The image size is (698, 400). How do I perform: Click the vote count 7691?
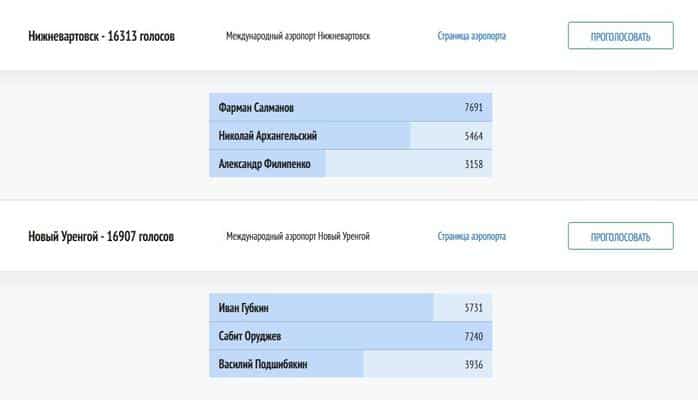[473, 108]
